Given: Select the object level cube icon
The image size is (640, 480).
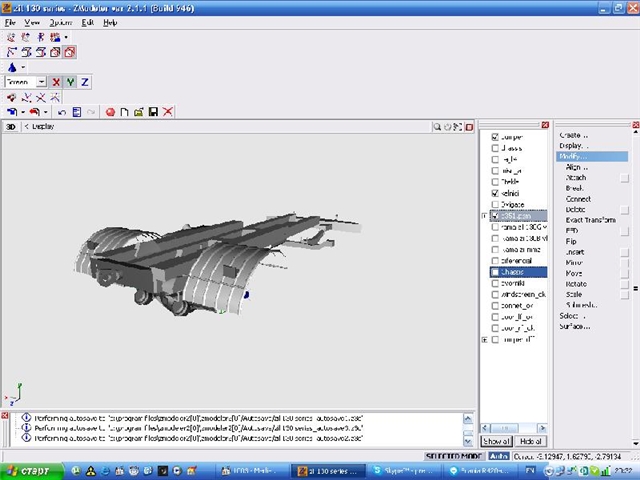Looking at the screenshot, I should point(70,52).
